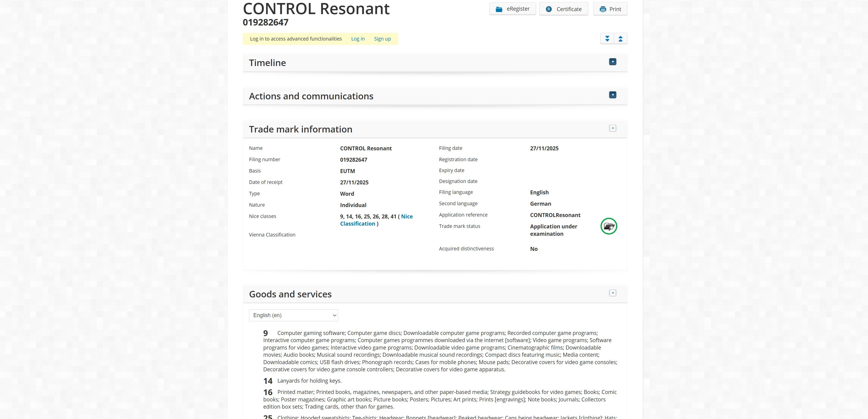Click the Print button with printer icon
Image resolution: width=868 pixels, height=419 pixels.
[x=610, y=9]
